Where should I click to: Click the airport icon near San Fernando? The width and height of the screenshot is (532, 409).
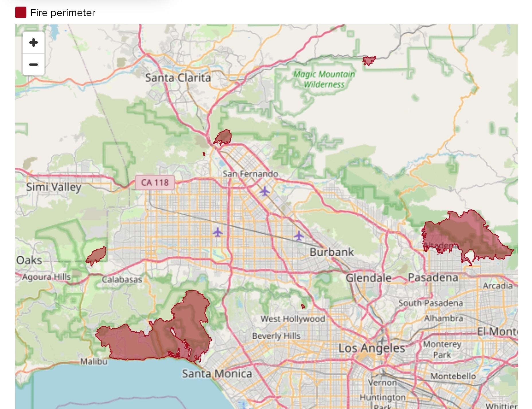tap(264, 191)
